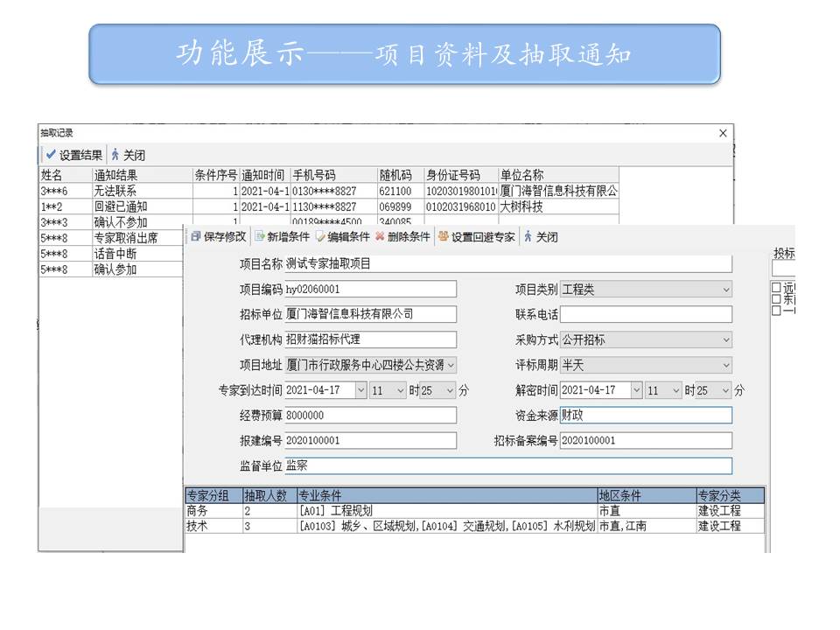Click the 新增条件 add icon

point(260,236)
